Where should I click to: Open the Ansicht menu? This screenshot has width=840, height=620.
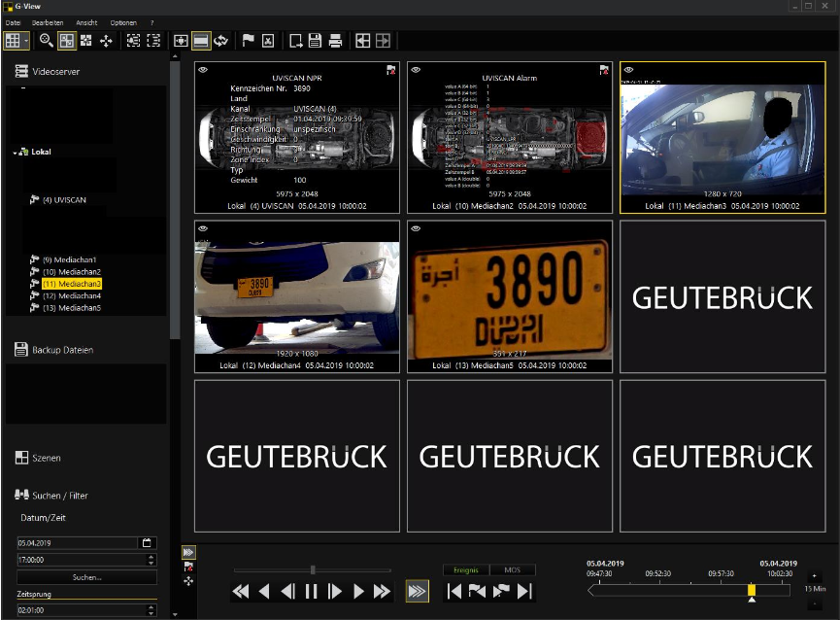click(x=86, y=22)
